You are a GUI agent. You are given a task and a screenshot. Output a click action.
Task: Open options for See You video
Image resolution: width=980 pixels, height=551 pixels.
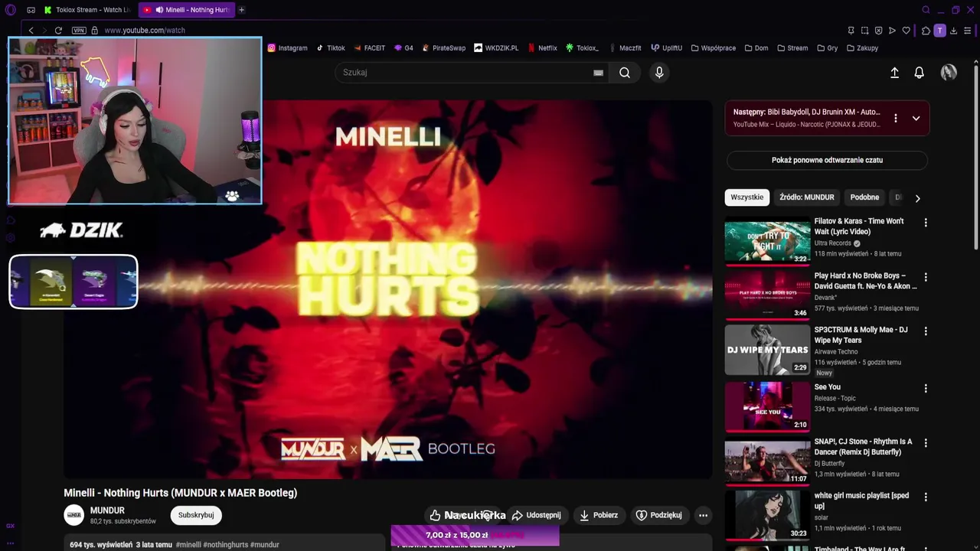[925, 389]
